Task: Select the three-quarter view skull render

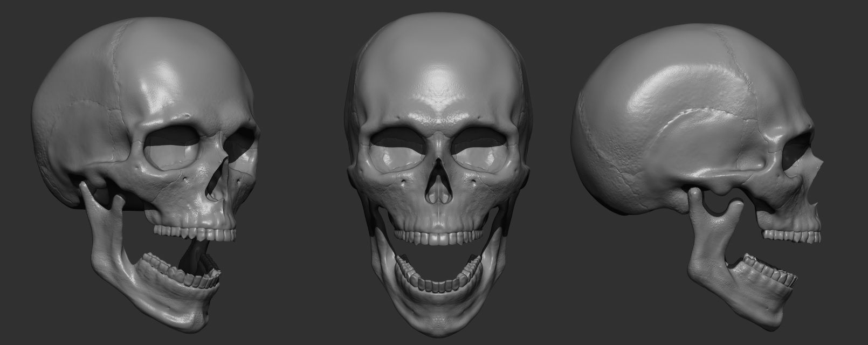Action: tap(145, 174)
